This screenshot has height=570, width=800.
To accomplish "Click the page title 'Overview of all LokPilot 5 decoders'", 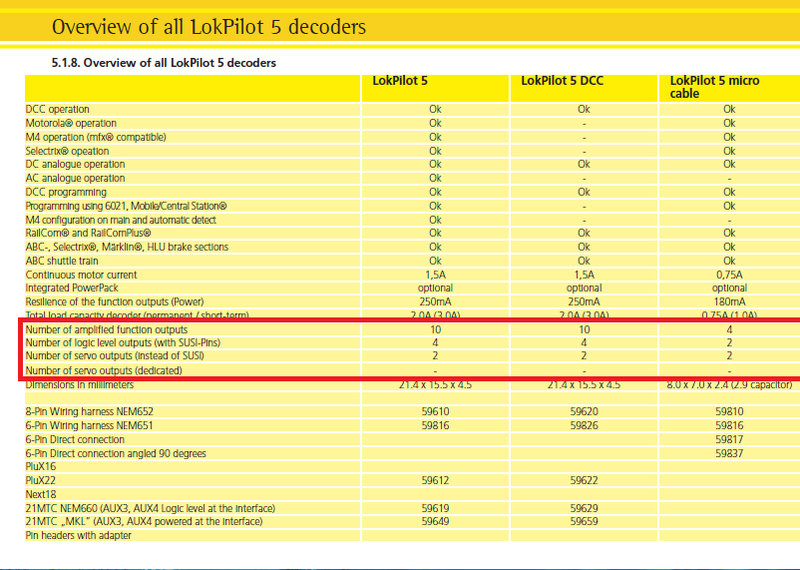I will pyautogui.click(x=209, y=27).
